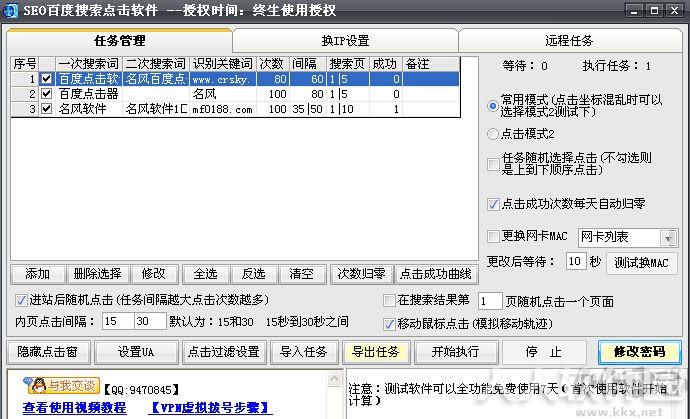The width and height of the screenshot is (690, 419).
Task: Uncheck the 百度点击器 row checkbox
Action: pyautogui.click(x=46, y=94)
